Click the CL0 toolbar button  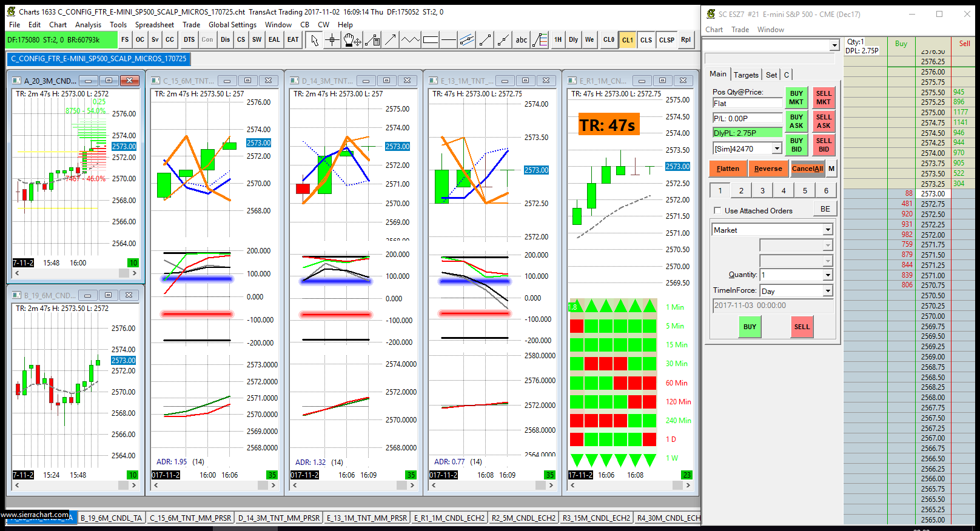click(609, 40)
